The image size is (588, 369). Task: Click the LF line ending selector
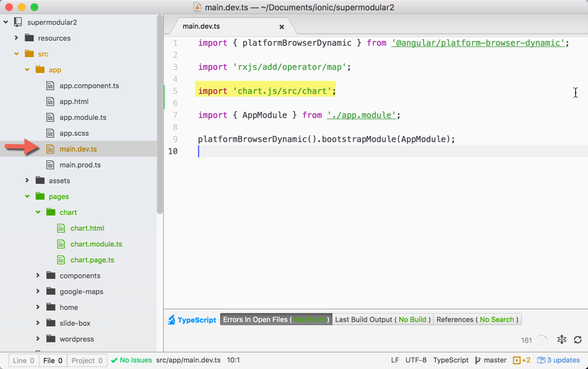coord(395,360)
